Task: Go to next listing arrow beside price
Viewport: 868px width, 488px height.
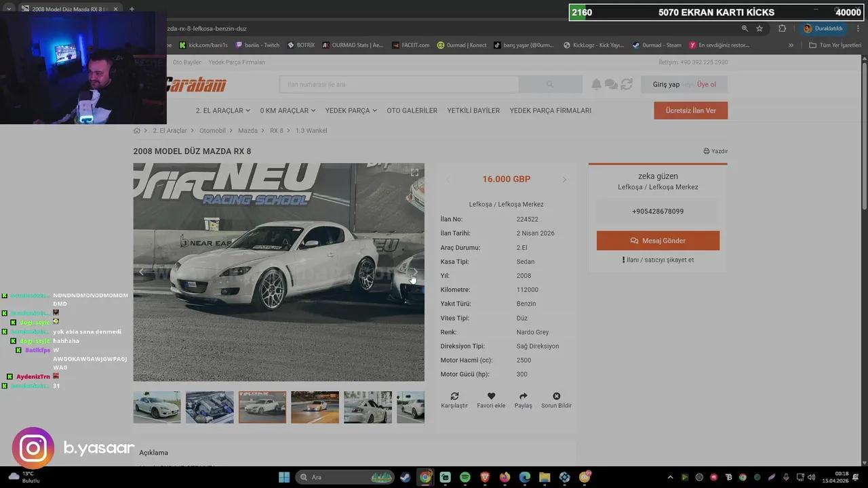Action: tap(564, 180)
